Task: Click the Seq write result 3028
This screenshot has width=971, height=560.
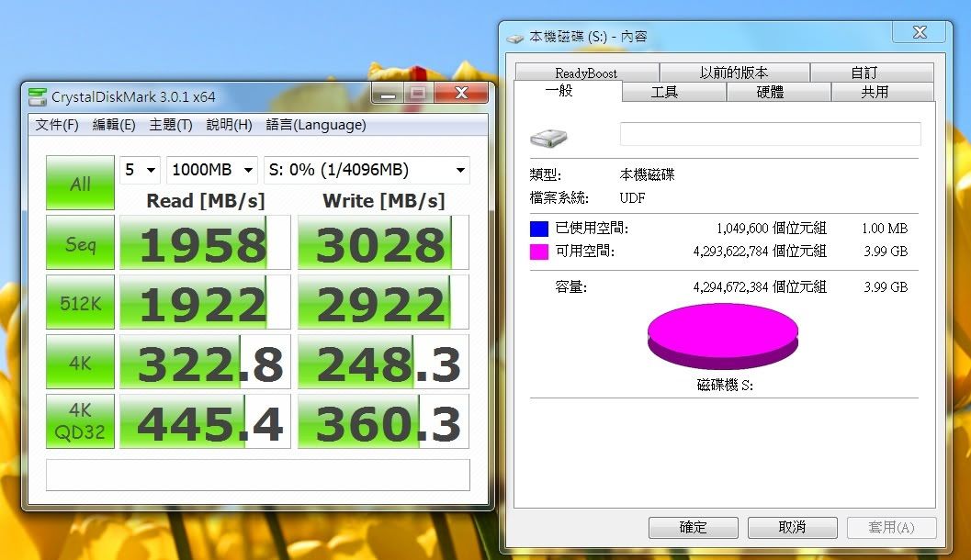Action: [383, 242]
